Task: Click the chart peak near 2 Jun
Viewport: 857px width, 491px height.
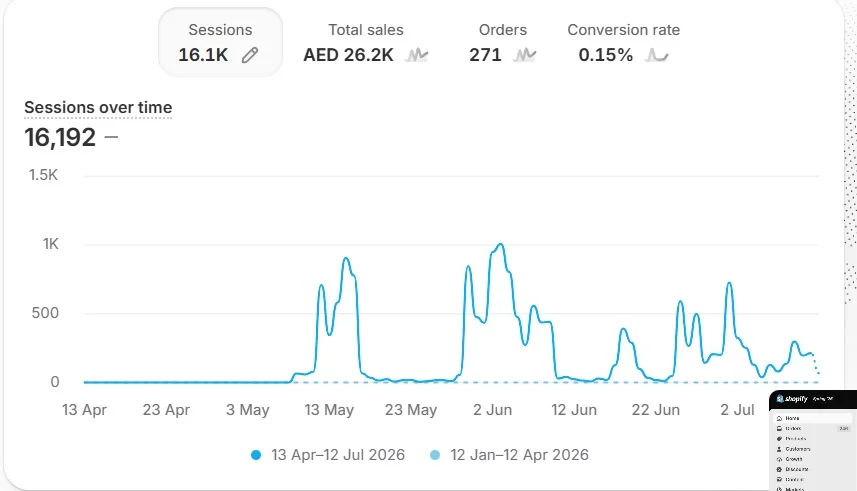Action: [x=500, y=244]
